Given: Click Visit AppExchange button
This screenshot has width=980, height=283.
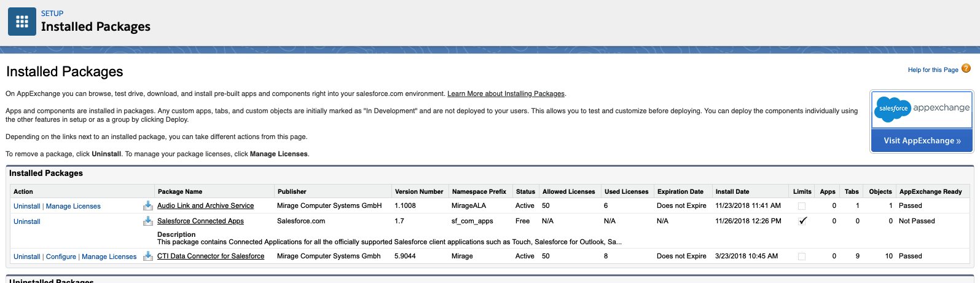Looking at the screenshot, I should pyautogui.click(x=922, y=140).
